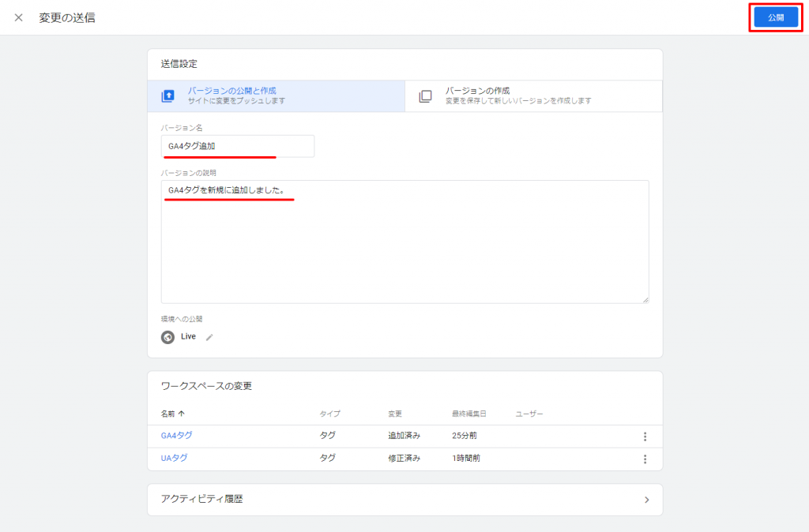Image resolution: width=809 pixels, height=532 pixels.
Task: Open more options for GA4タグ row
Action: click(645, 436)
